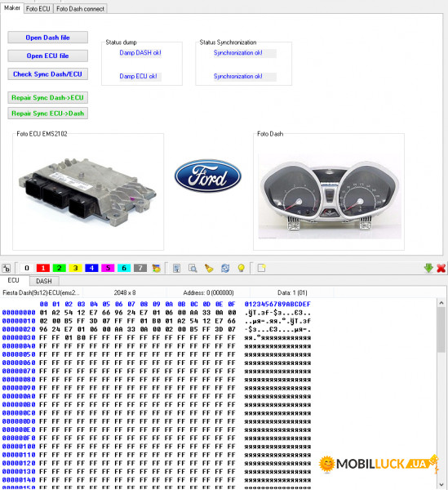
Task: Switch to the DASH hex tab
Action: coord(44,281)
